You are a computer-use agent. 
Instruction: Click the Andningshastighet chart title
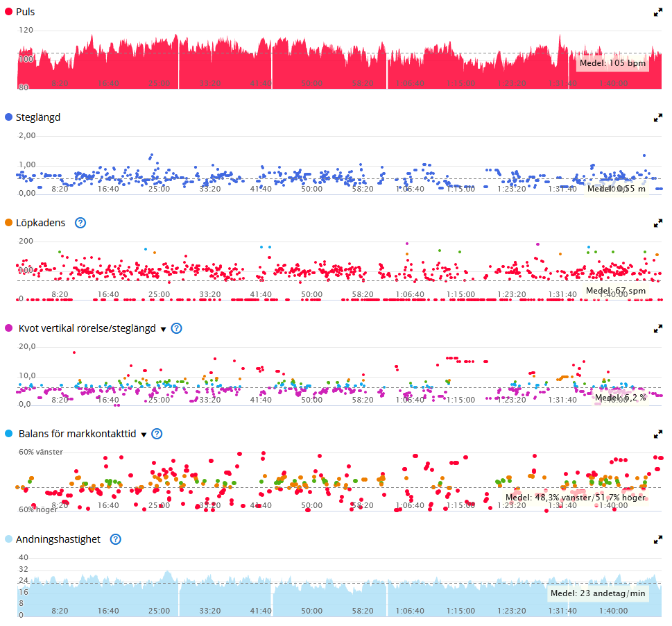pyautogui.click(x=58, y=539)
